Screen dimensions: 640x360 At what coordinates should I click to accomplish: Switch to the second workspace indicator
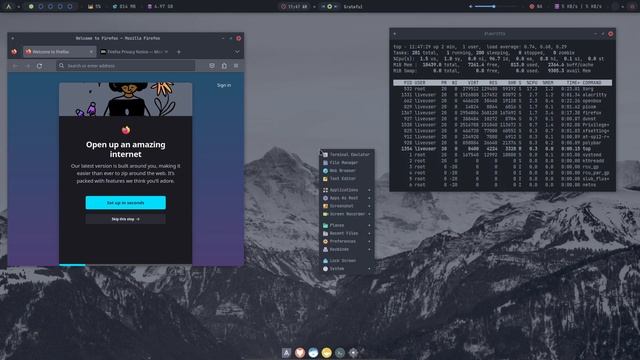(41, 7)
